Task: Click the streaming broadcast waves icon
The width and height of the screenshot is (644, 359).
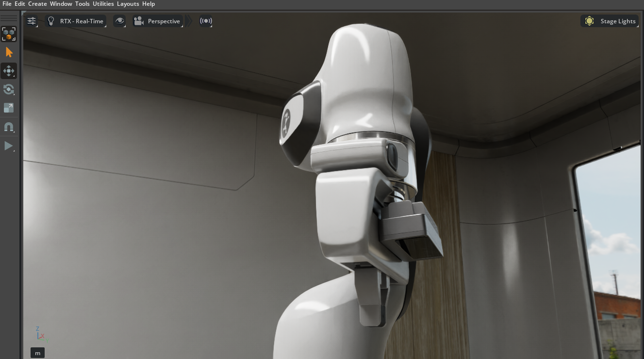Action: (206, 21)
